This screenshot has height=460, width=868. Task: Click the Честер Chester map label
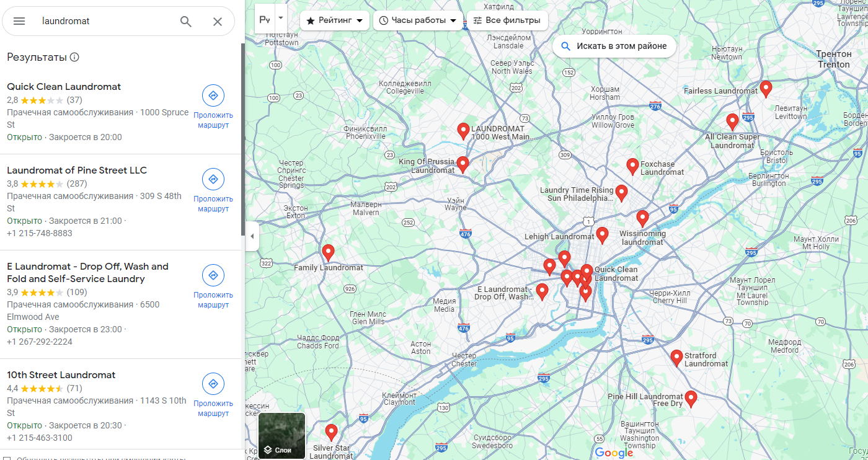click(464, 360)
